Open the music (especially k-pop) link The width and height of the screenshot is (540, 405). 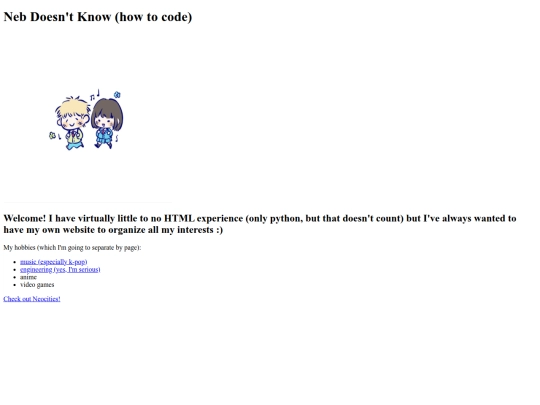coord(53,262)
